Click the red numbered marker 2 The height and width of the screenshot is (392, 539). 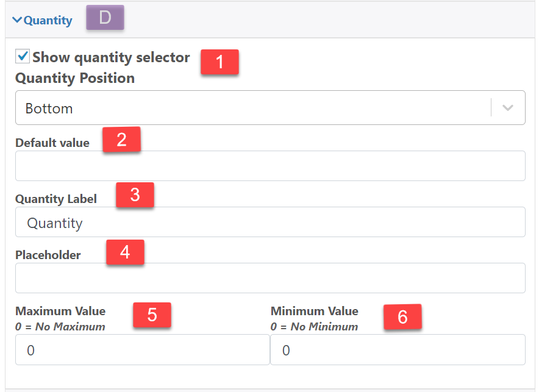(121, 139)
